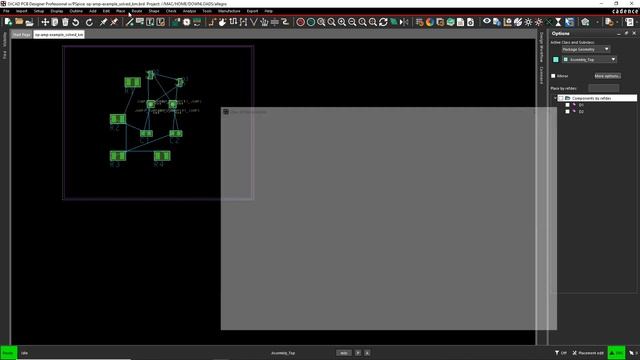The width and height of the screenshot is (640, 360).
Task: Click the More options button
Action: tap(607, 76)
